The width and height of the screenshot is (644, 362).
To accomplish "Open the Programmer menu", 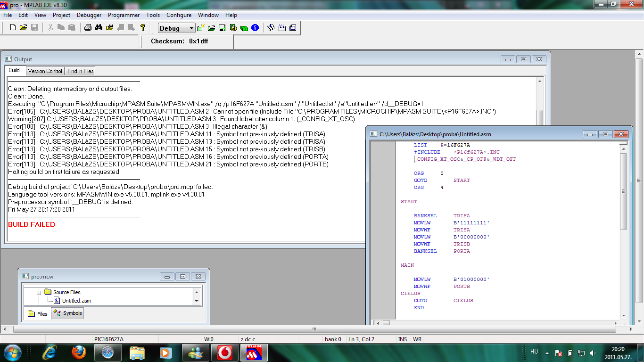I will pyautogui.click(x=124, y=15).
